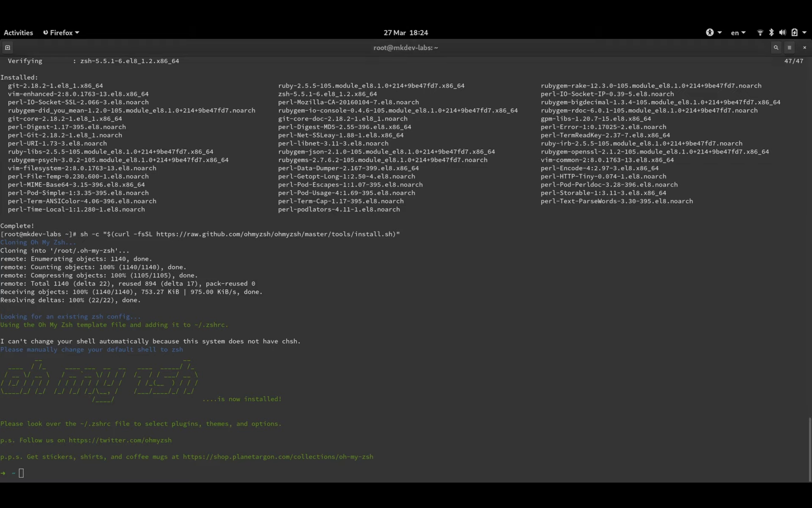The image size is (812, 508).
Task: Open the twitter.com/ohmyzsh link
Action: coord(120,440)
